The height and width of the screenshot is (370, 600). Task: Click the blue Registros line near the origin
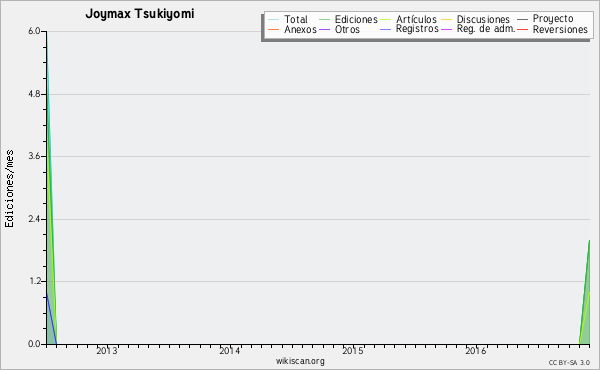(51, 319)
